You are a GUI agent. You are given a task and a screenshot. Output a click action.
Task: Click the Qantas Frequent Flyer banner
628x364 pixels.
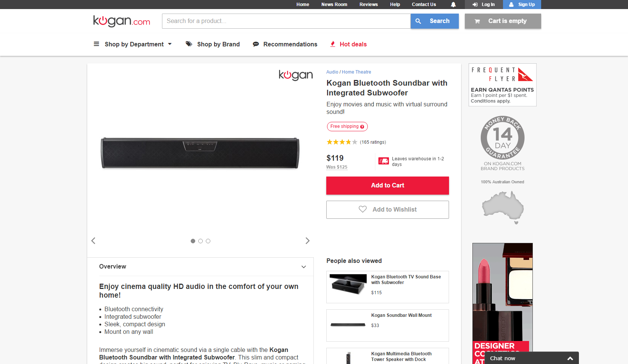click(x=503, y=85)
